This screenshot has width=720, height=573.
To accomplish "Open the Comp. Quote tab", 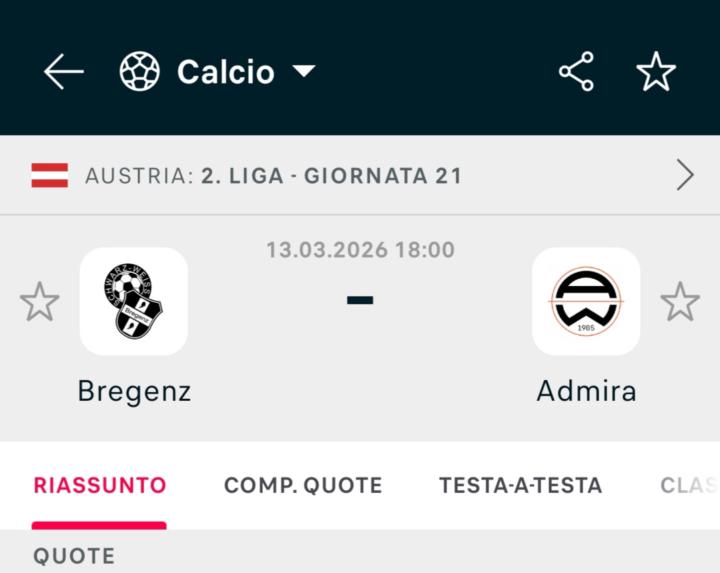I will click(x=303, y=486).
